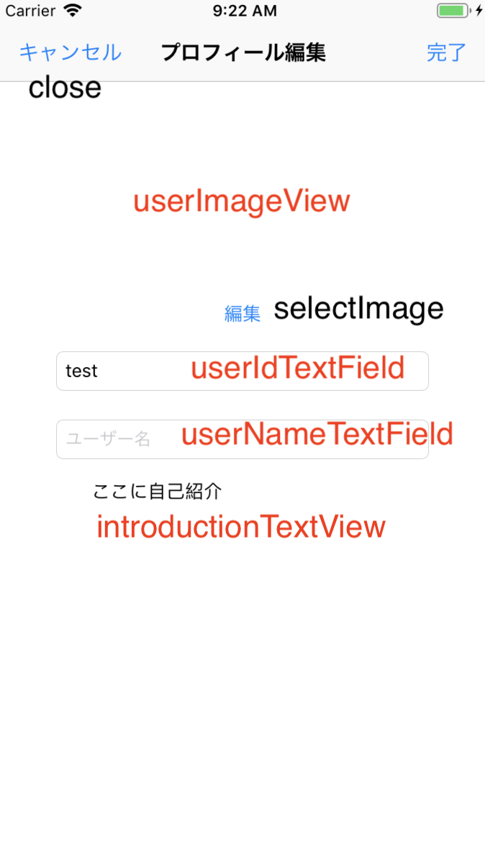Screen dimensions: 485x868
Task: Cancel editing via キャンセル
Action: pos(69,53)
